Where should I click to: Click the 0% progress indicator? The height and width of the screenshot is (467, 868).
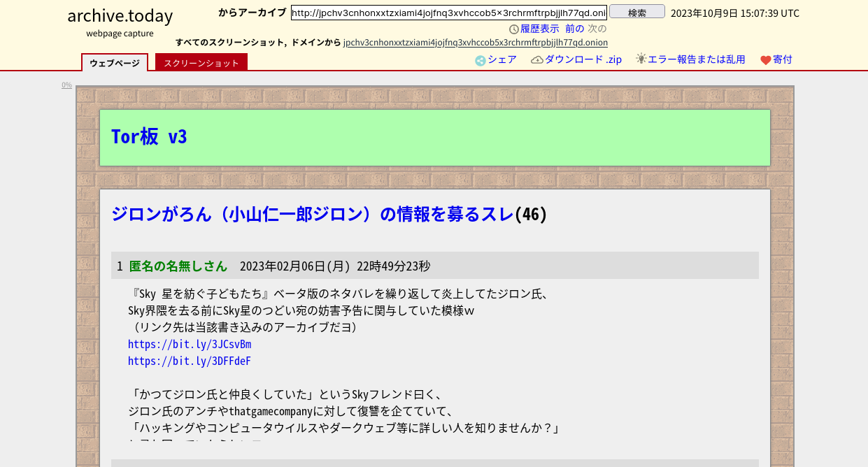(x=66, y=85)
